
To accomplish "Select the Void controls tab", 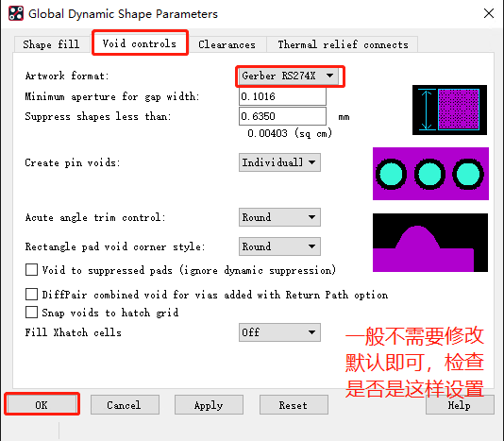I will [140, 43].
